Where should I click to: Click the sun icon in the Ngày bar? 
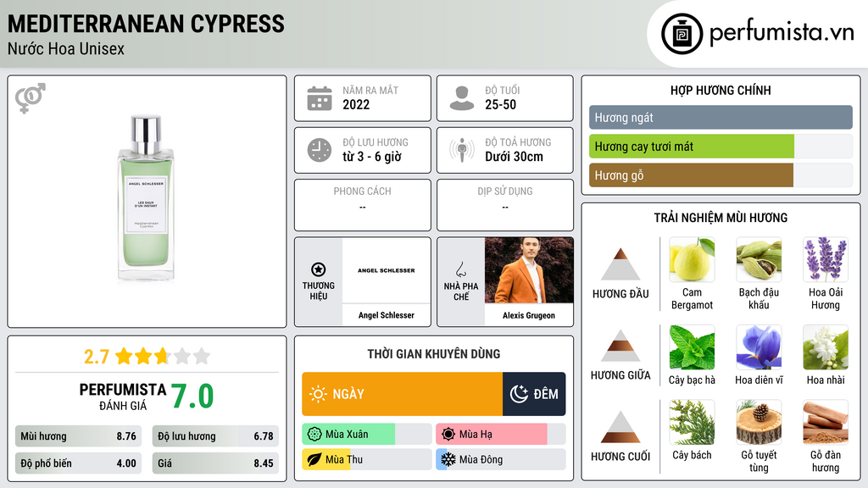(x=319, y=394)
